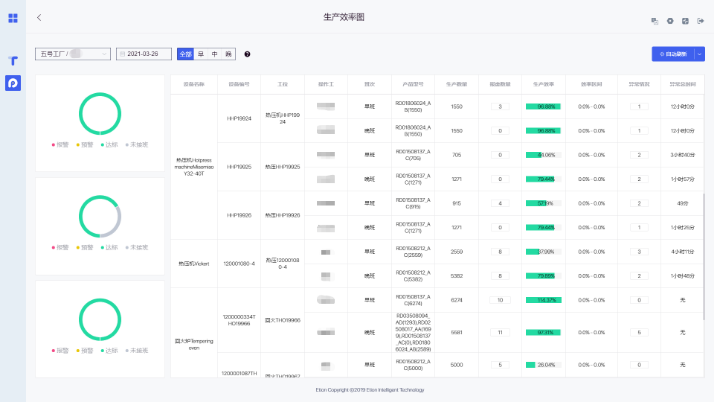Click device number HHP19926
Viewport: 714px width, 402px height.
[239, 215]
